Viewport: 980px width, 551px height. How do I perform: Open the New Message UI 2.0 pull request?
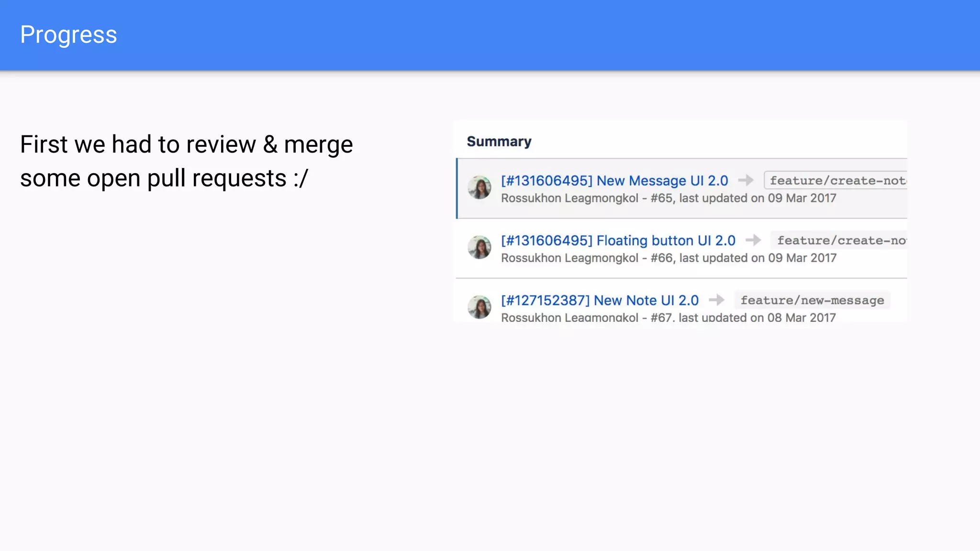pos(614,181)
